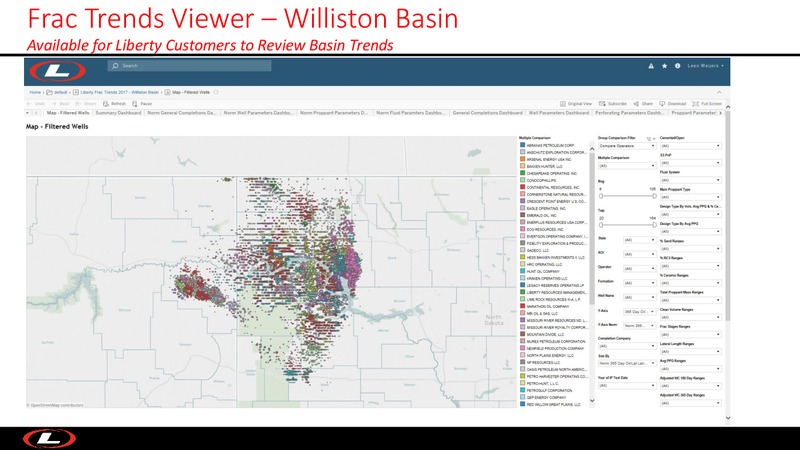Click the Rng slider left handle
800x450 pixels.
tap(601, 196)
